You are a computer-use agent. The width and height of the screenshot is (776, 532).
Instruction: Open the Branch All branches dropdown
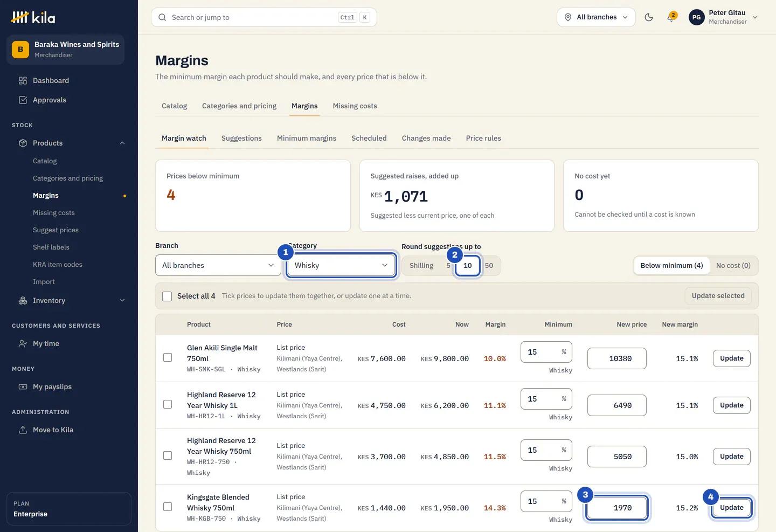[x=218, y=265]
